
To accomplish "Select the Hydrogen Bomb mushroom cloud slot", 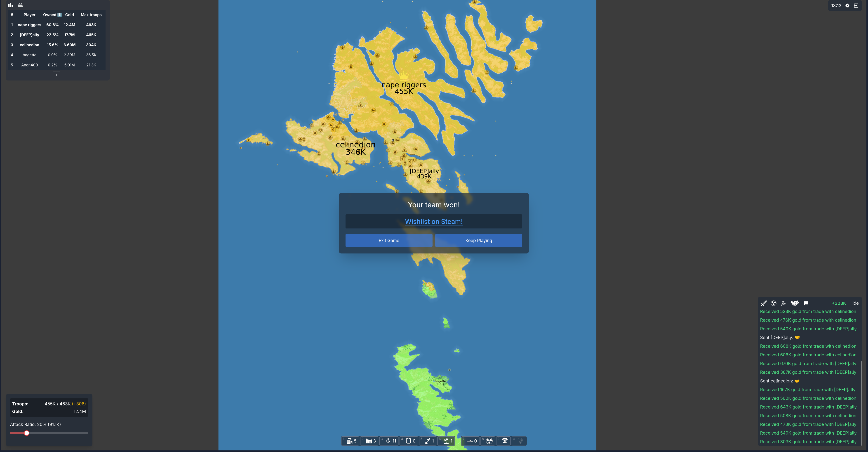I will click(505, 440).
